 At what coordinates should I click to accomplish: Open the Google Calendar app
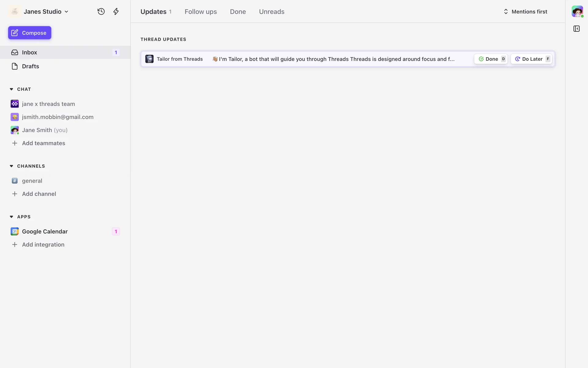pyautogui.click(x=45, y=232)
